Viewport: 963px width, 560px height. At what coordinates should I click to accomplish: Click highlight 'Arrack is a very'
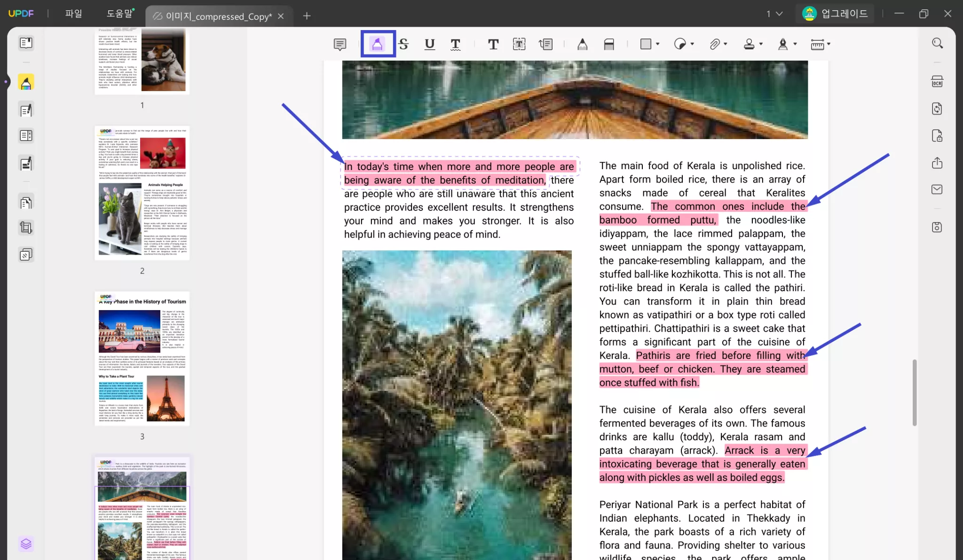click(765, 451)
